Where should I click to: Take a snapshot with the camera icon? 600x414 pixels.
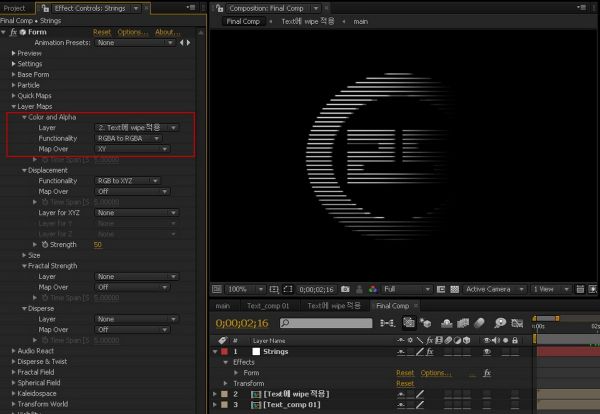pyautogui.click(x=345, y=289)
